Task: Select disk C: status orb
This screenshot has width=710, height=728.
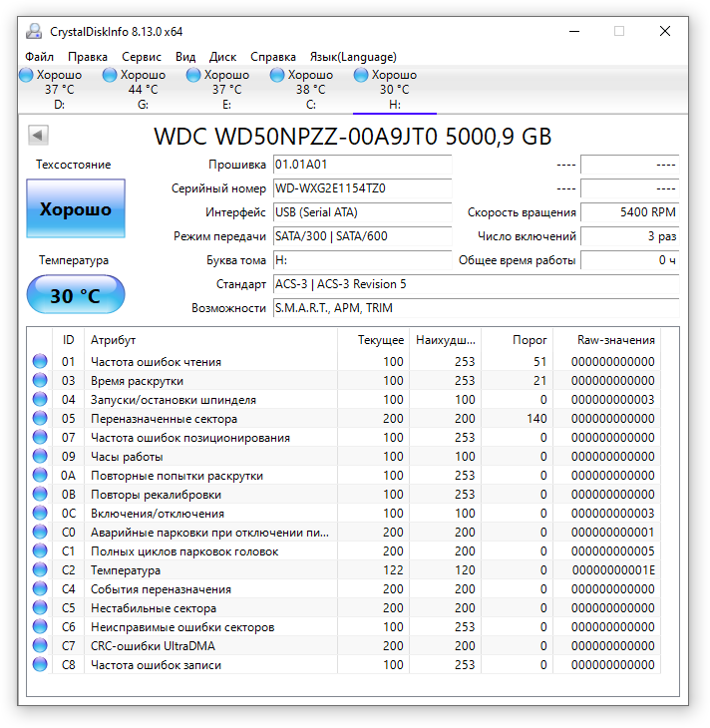Action: pos(277,75)
